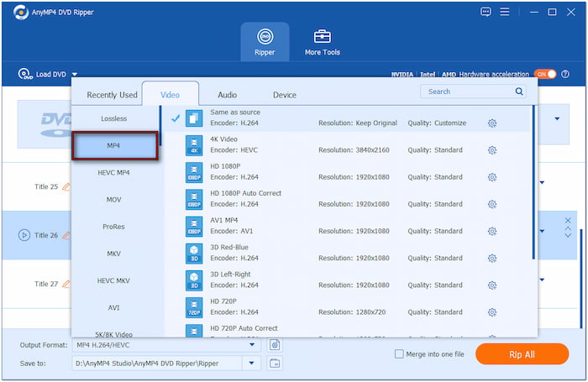Click the feedback chat icon in title bar

[x=486, y=12]
